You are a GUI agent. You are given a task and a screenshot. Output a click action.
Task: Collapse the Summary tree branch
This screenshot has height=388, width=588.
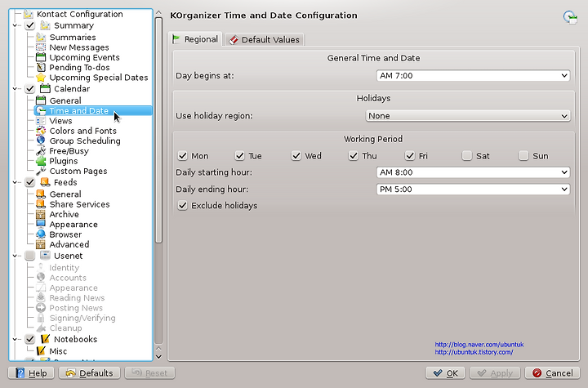(15, 25)
